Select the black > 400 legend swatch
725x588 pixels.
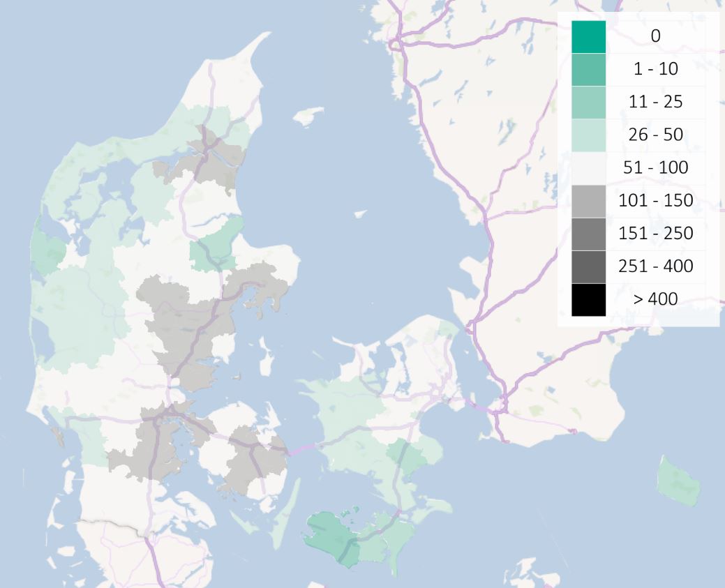tap(588, 300)
